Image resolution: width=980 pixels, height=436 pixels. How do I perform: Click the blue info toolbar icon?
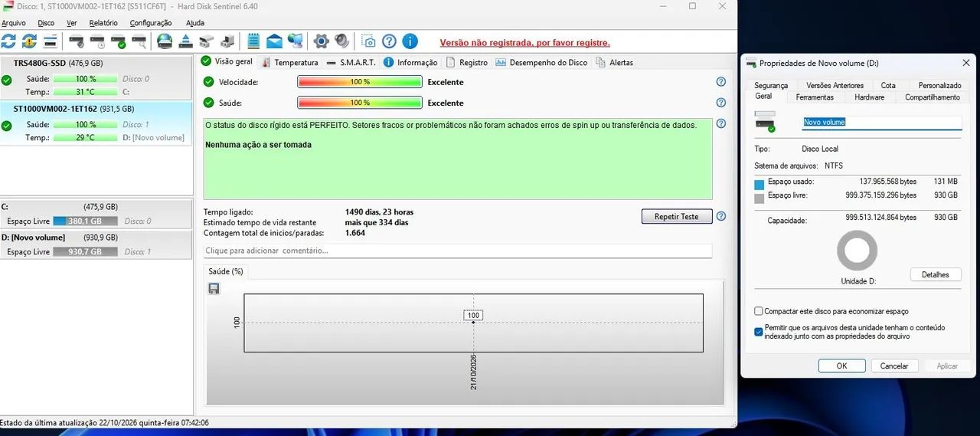tap(410, 41)
